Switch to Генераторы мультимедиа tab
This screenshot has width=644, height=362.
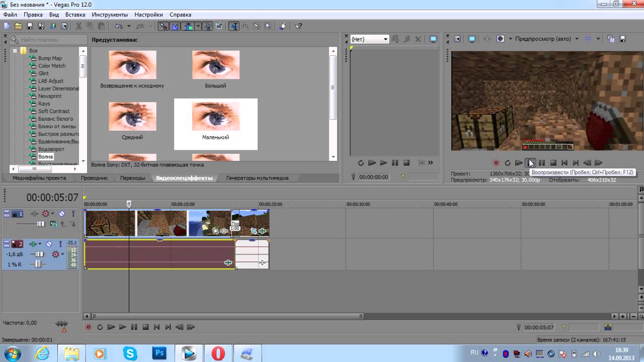click(x=257, y=178)
